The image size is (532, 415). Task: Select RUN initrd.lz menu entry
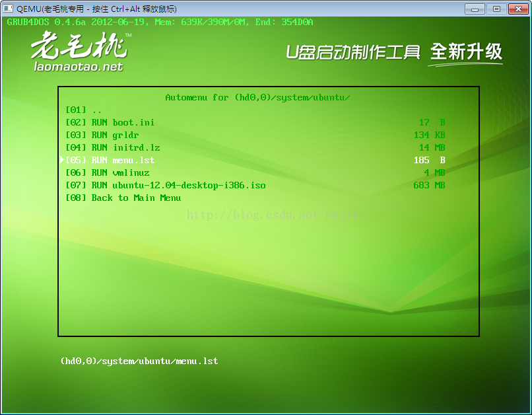[113, 148]
